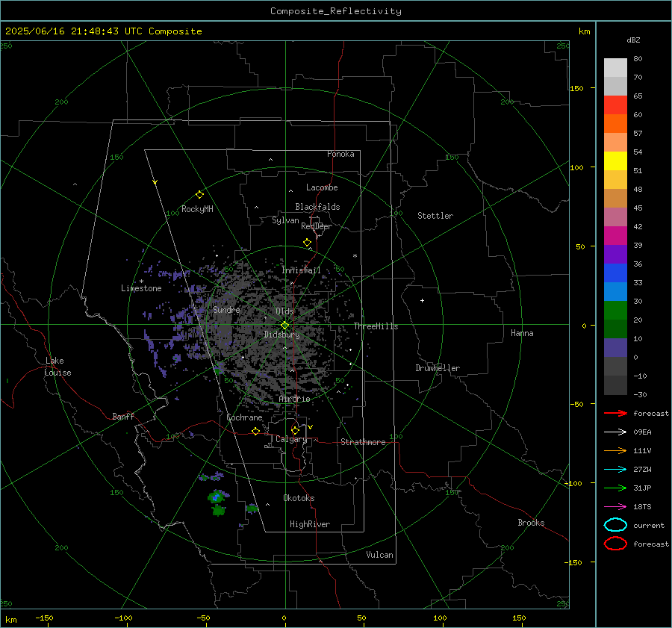This screenshot has height=628, width=672.
Task: Click the red 60-65 dBZ color swatch
Action: [x=615, y=105]
